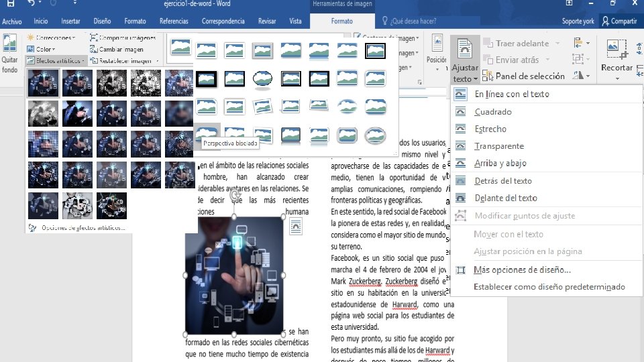This screenshot has width=644, height=362.
Task: Choose Arriba y abajo wrapping
Action: coord(547,164)
